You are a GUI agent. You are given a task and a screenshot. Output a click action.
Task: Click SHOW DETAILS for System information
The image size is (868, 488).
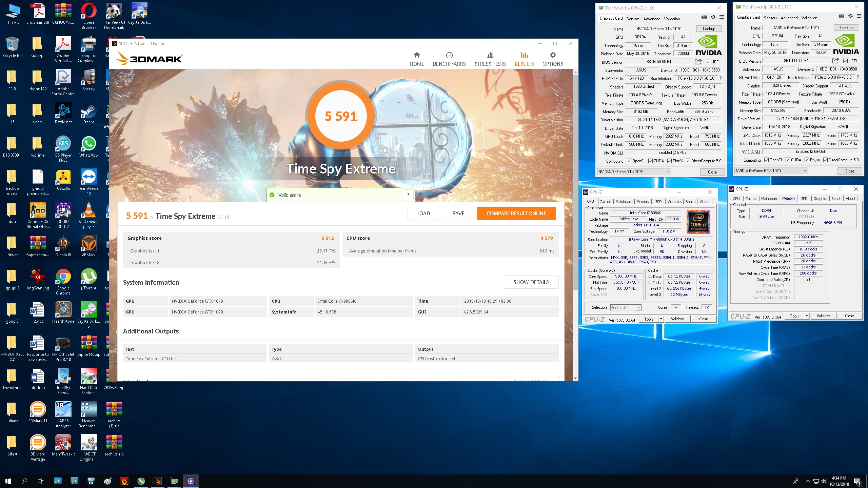[x=531, y=282]
